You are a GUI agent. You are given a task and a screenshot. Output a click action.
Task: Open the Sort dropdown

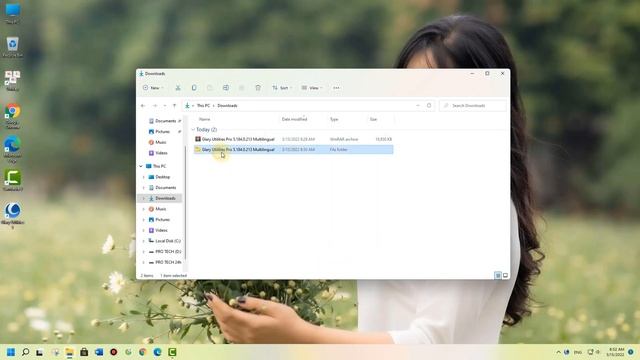(282, 88)
